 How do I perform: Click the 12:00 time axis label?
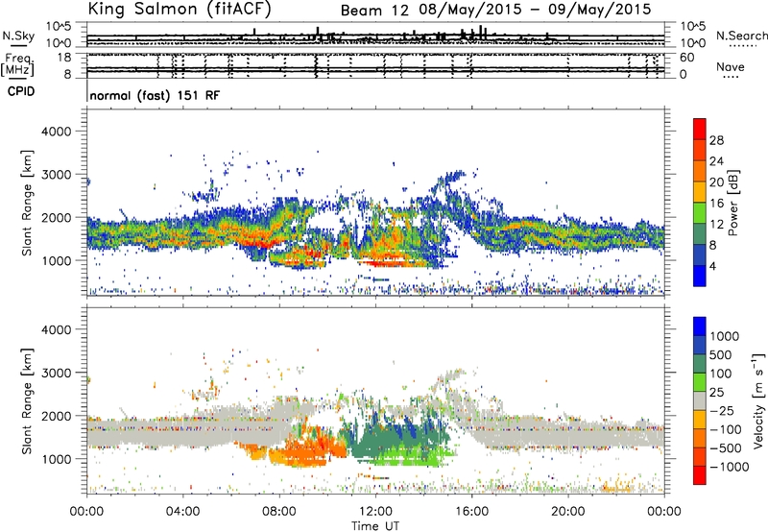(x=375, y=512)
